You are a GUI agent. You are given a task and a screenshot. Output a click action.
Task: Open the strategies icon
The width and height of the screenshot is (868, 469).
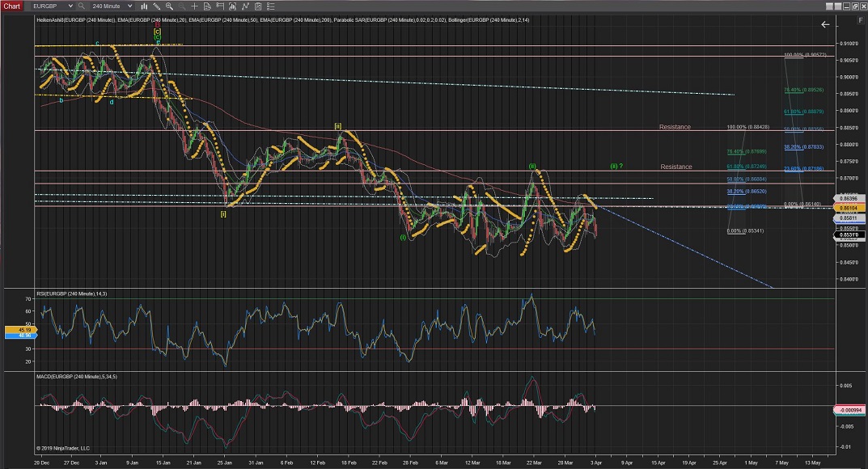245,6
